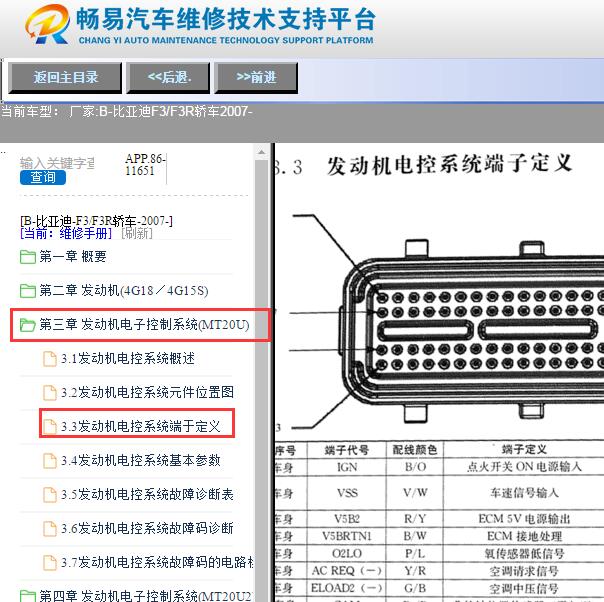The image size is (604, 602).
Task: Focus the 输入关键字 search field
Action: 57,163
